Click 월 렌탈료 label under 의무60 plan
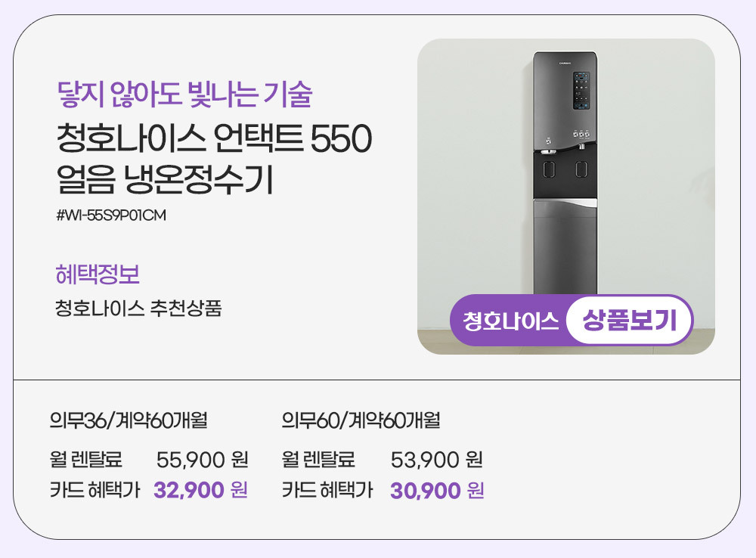This screenshot has width=756, height=558. click(x=318, y=459)
